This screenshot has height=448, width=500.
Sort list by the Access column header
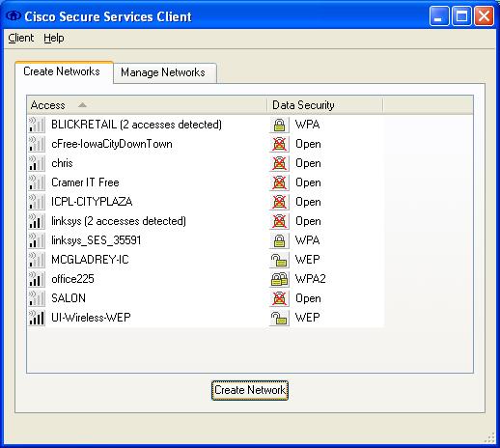coord(147,105)
